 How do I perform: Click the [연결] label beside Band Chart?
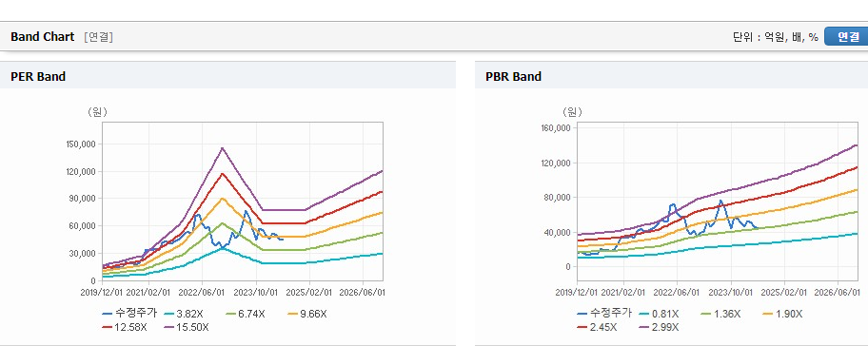click(99, 37)
